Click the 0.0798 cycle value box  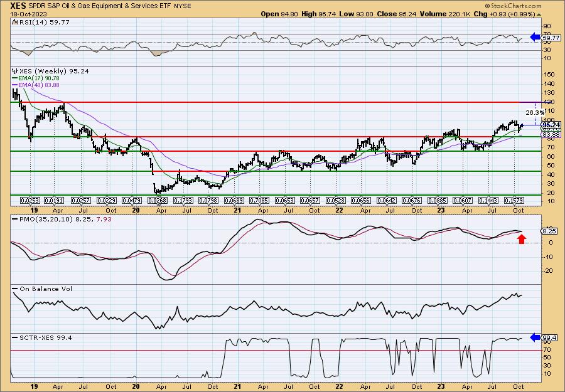[x=208, y=200]
